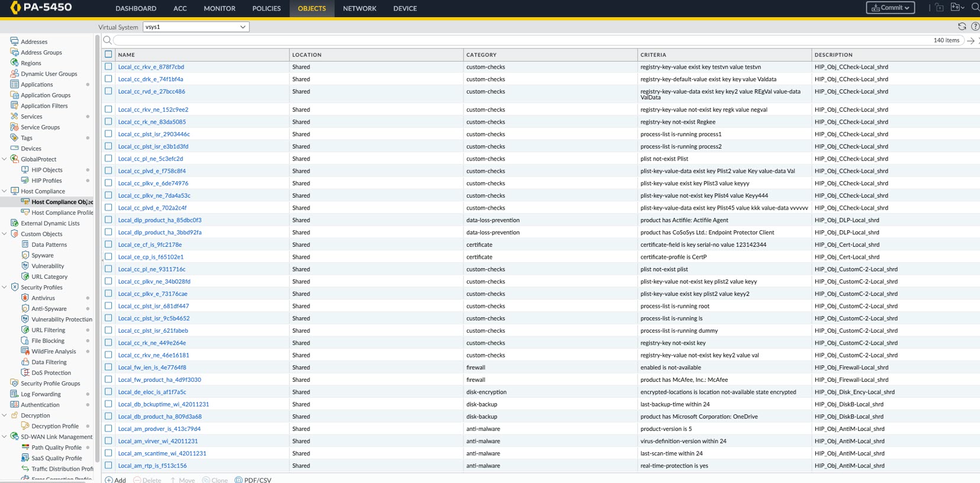This screenshot has width=980, height=483.
Task: Select checkbox for Local_fw_product_ha_4d9f3030 row
Action: point(108,379)
